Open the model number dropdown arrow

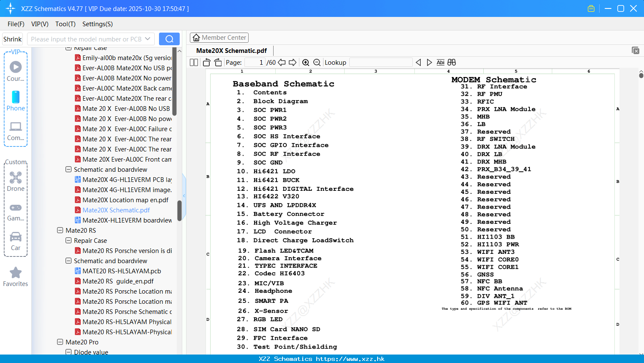[x=148, y=39]
